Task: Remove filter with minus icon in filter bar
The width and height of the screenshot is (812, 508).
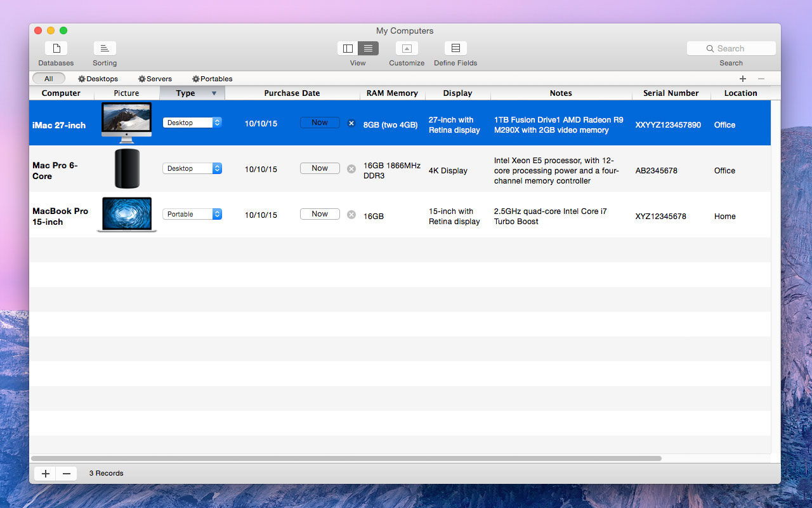Action: point(761,79)
